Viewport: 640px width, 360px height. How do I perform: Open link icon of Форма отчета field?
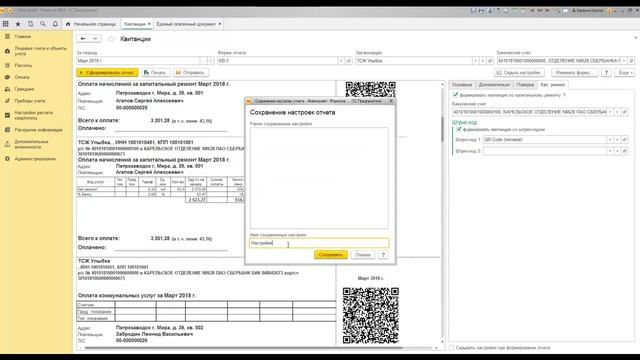pyautogui.click(x=349, y=61)
